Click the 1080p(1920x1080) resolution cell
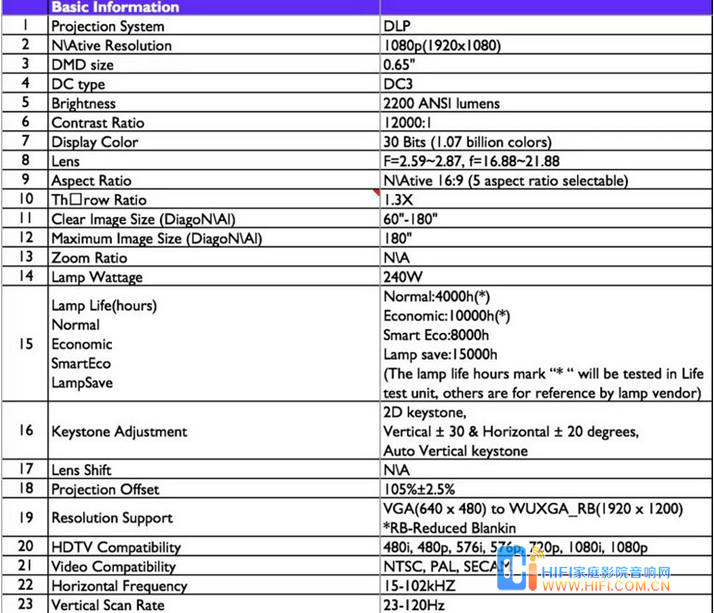Image resolution: width=714 pixels, height=613 pixels. (x=441, y=46)
